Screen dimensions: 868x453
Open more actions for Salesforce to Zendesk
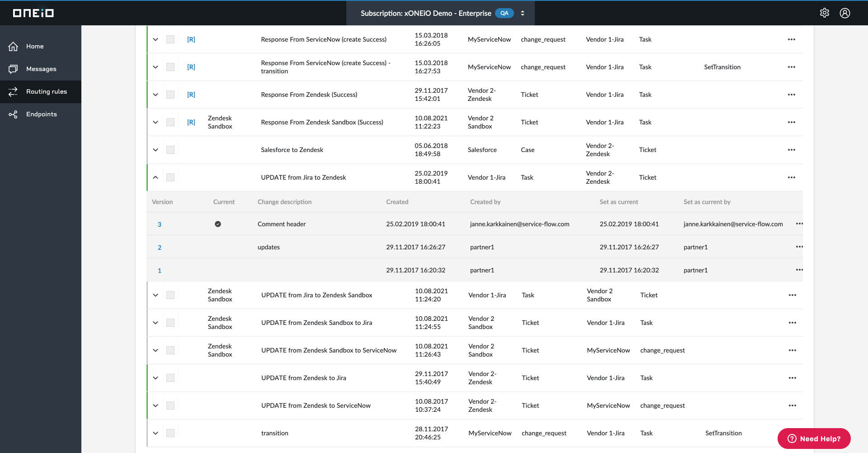[792, 150]
